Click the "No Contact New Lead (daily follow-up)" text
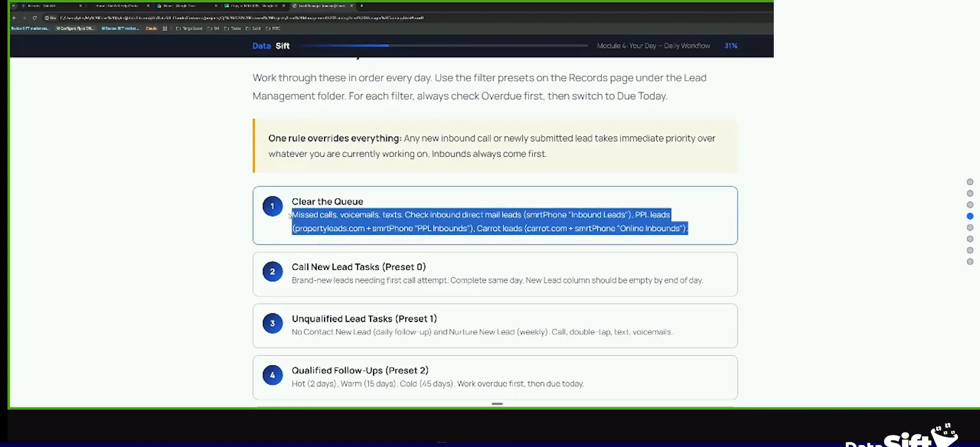The image size is (980, 447). tap(482, 332)
